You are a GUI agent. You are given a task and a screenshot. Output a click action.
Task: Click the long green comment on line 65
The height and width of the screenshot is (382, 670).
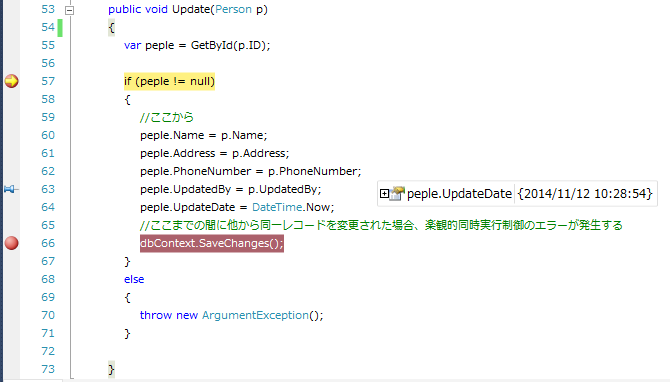point(381,225)
